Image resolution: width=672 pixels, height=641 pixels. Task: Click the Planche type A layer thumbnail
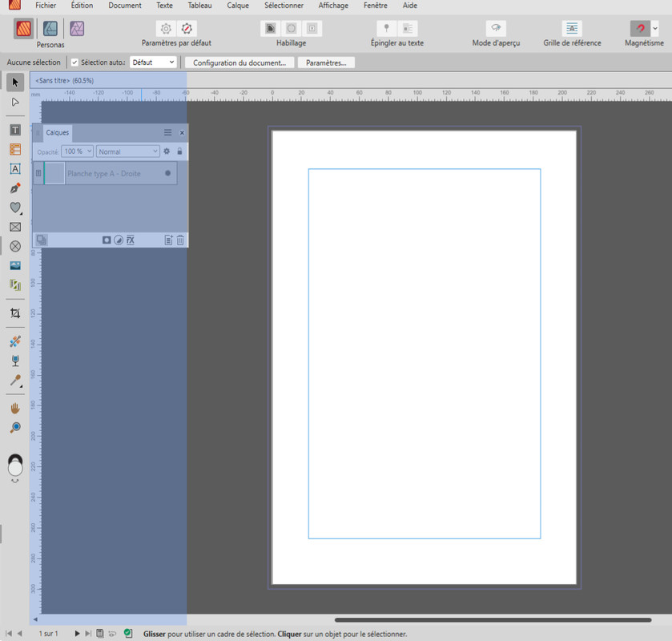coord(54,173)
